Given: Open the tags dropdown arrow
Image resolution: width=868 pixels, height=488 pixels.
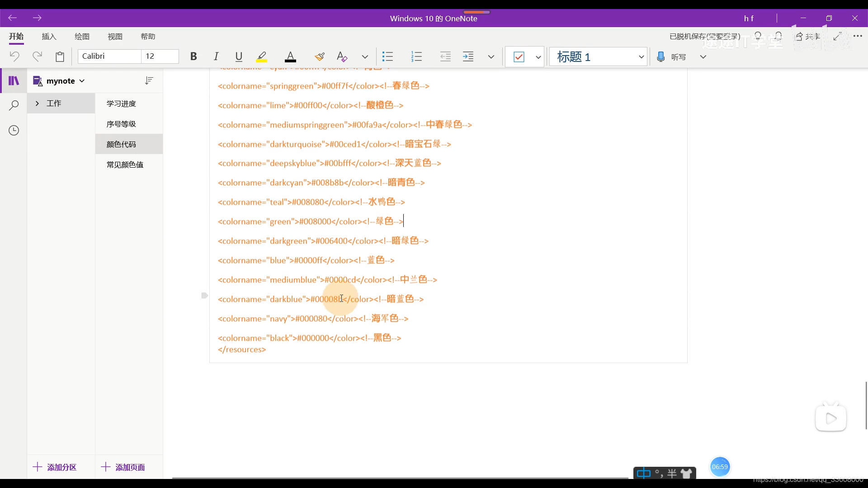Looking at the screenshot, I should [538, 57].
